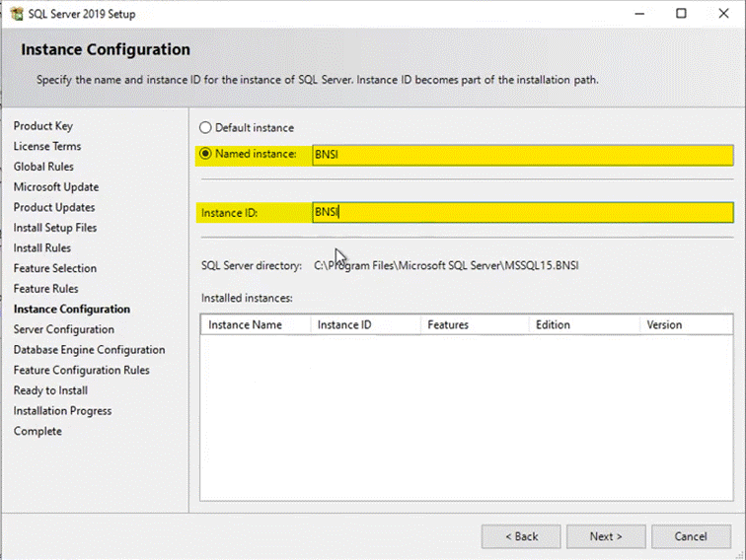Sort by Version column header
746x560 pixels.
(686, 324)
